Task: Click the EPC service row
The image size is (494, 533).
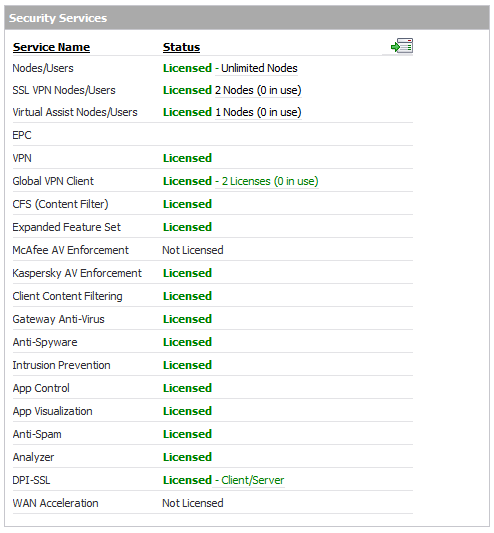Action: click(x=212, y=135)
